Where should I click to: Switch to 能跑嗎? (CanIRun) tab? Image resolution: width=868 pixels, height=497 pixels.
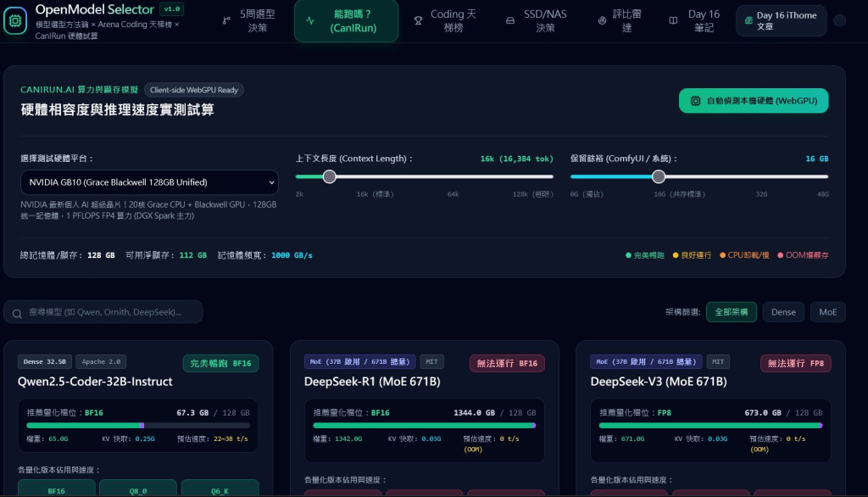(346, 21)
